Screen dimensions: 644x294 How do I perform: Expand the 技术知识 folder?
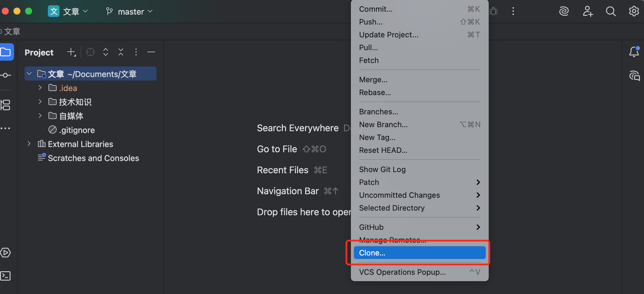(40, 102)
